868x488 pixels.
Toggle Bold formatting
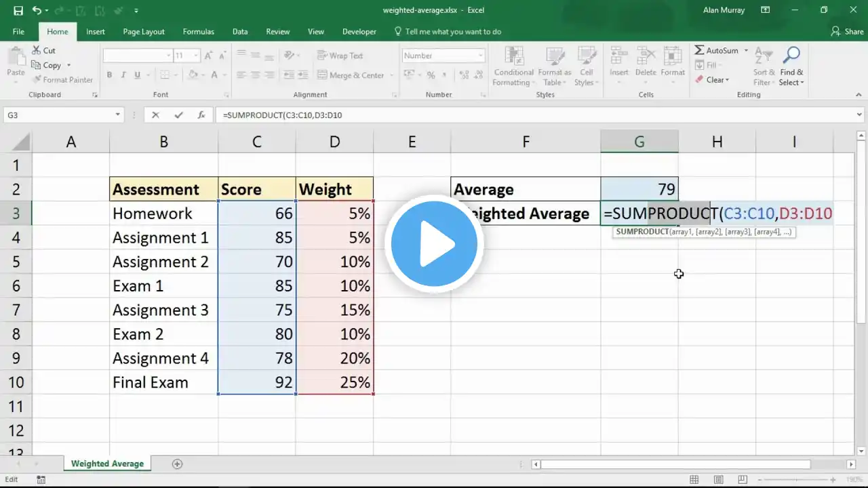click(x=109, y=75)
